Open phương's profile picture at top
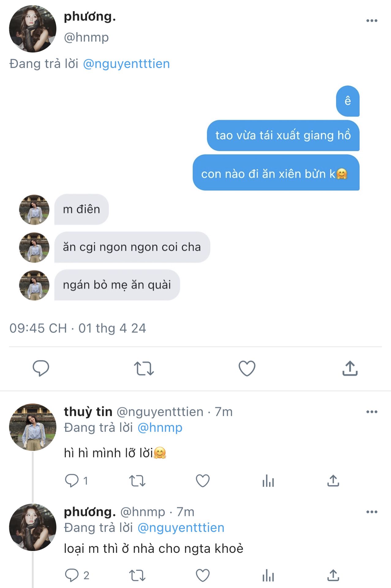The width and height of the screenshot is (391, 588). (33, 29)
